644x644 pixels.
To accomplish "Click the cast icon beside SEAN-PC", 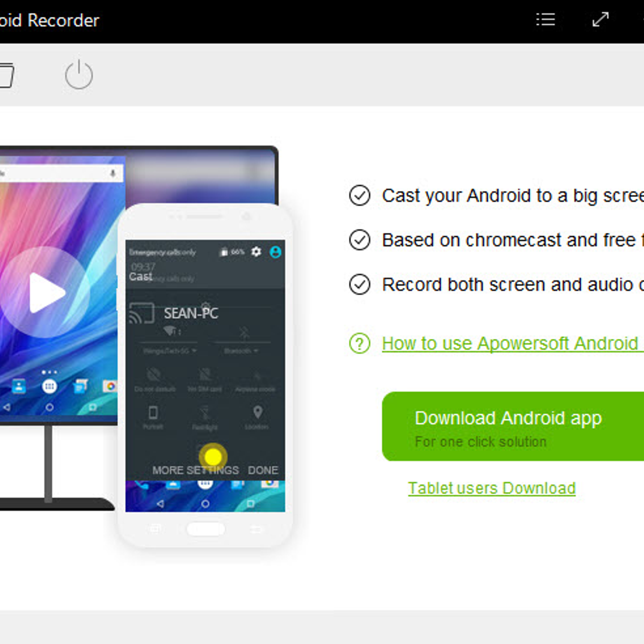I will coord(142,313).
